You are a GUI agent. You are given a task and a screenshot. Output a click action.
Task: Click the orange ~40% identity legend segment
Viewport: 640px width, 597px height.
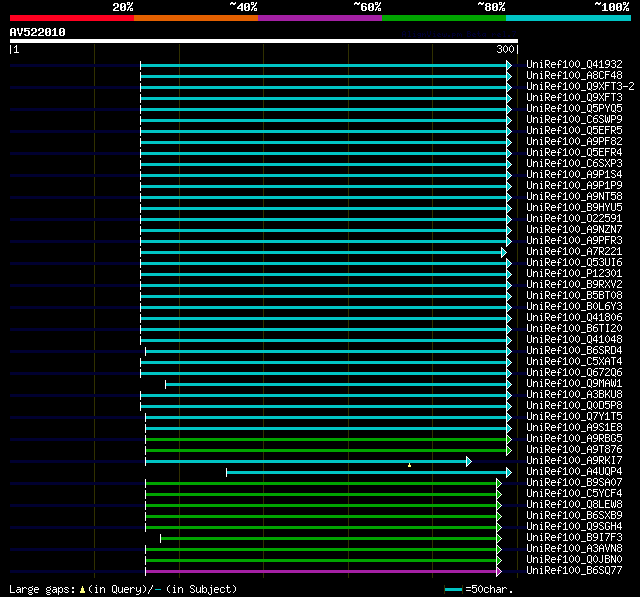196,18
